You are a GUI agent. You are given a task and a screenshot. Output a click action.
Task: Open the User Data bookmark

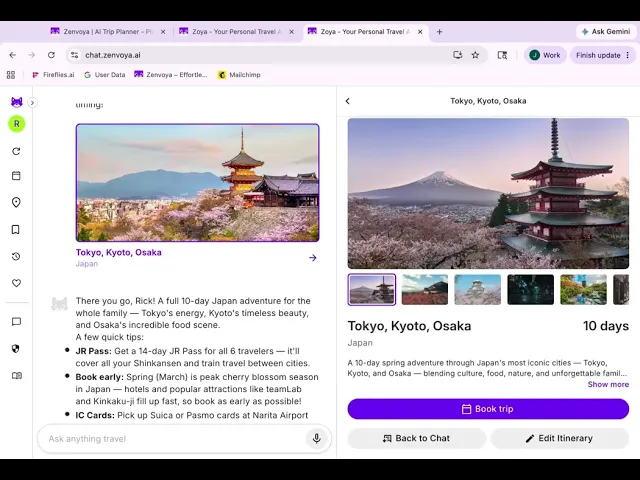(104, 75)
